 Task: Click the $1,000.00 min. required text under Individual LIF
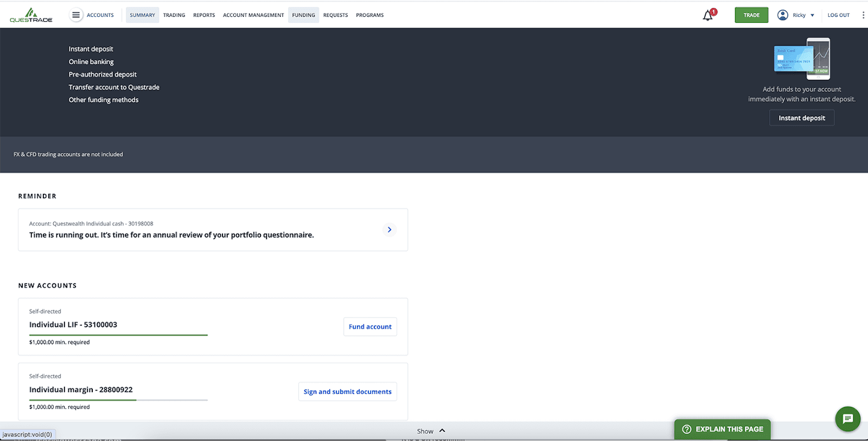pyautogui.click(x=60, y=342)
